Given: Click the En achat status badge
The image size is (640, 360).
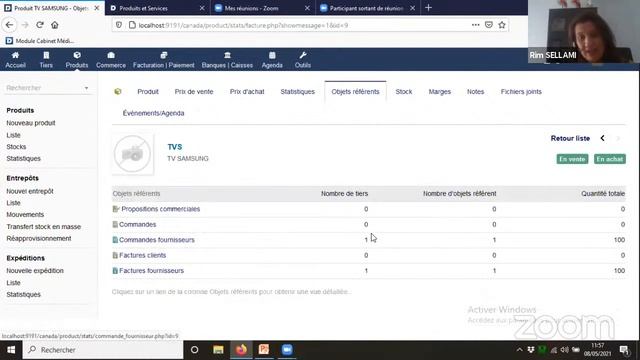Looking at the screenshot, I should tap(610, 159).
